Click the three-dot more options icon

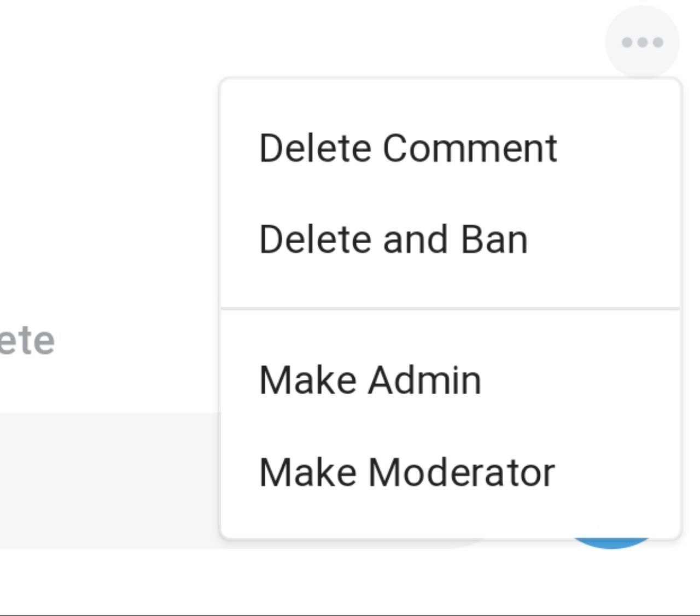tap(642, 42)
